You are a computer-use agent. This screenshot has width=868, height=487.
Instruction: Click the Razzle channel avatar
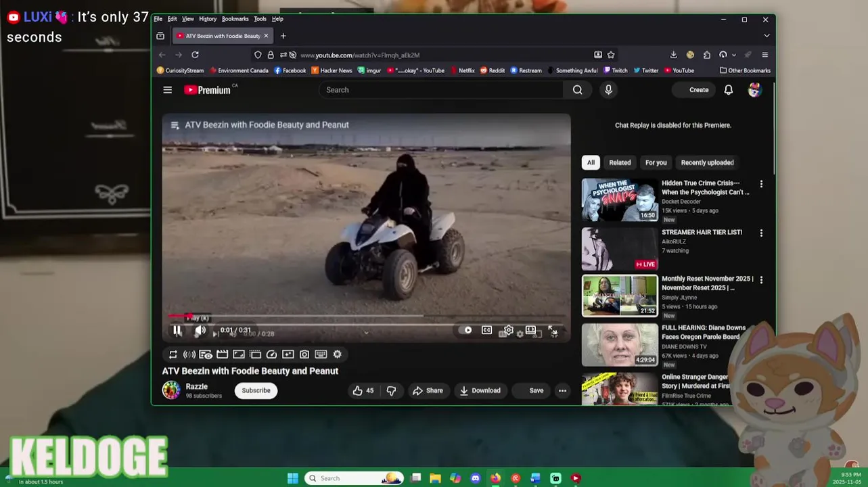pos(171,390)
